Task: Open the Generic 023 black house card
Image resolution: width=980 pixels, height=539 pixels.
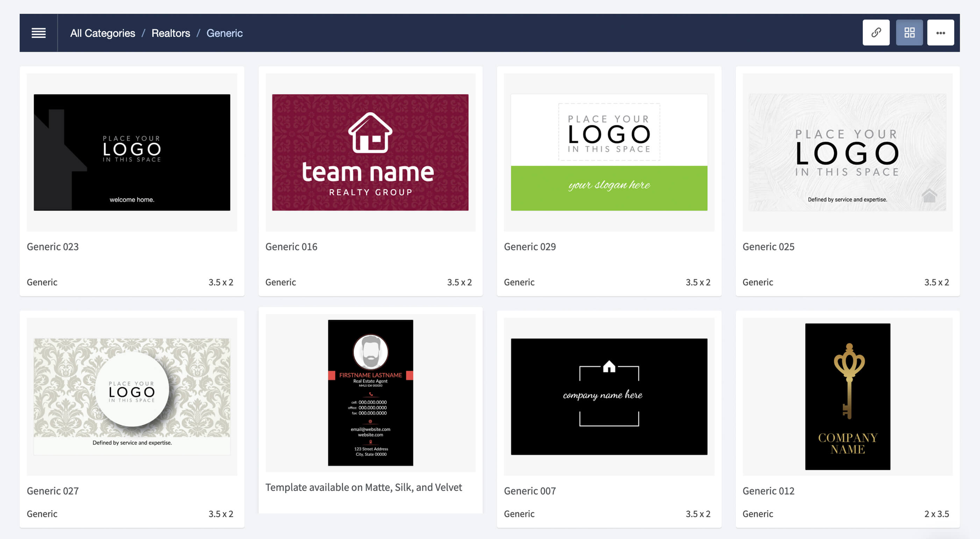Action: (x=132, y=152)
